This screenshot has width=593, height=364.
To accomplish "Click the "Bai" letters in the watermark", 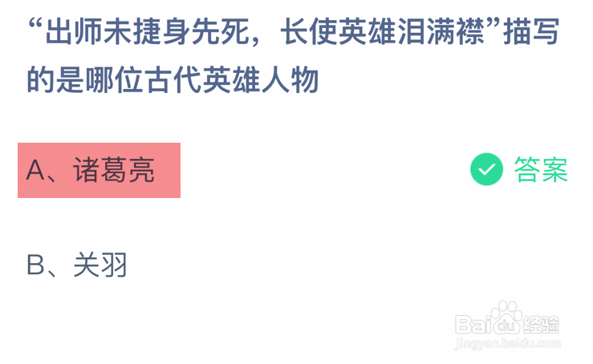I will pyautogui.click(x=472, y=325).
